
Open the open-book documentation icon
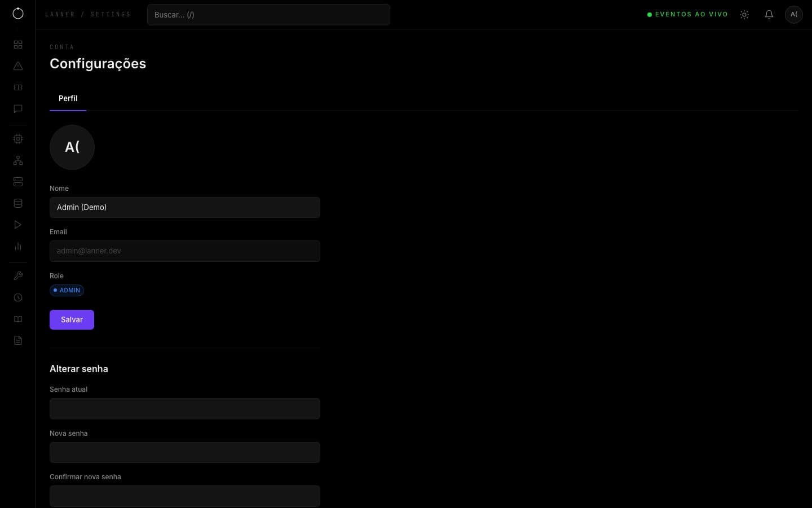[18, 319]
